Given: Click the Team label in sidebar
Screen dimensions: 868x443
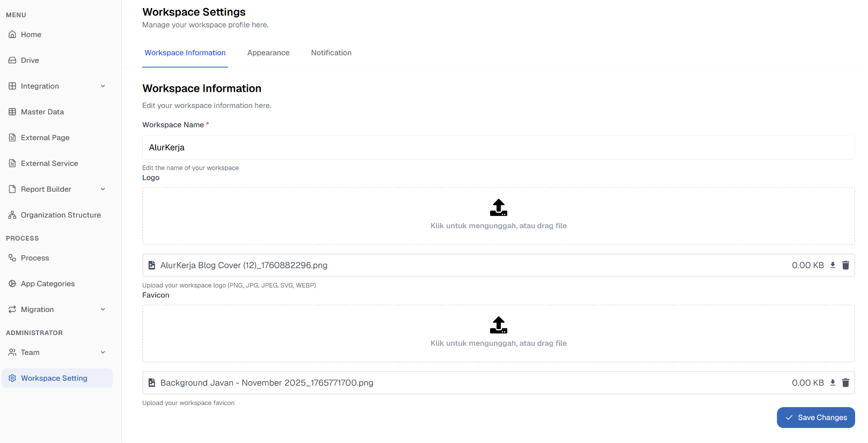Looking at the screenshot, I should coord(30,352).
